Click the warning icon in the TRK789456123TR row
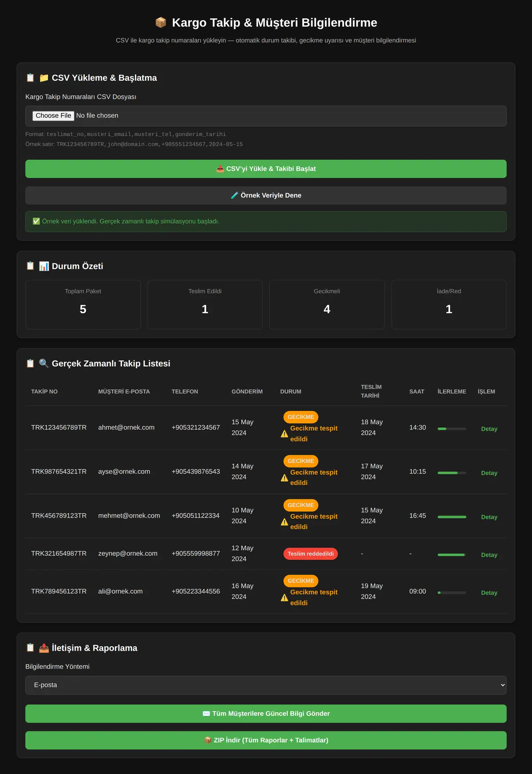The image size is (532, 774). pyautogui.click(x=285, y=597)
